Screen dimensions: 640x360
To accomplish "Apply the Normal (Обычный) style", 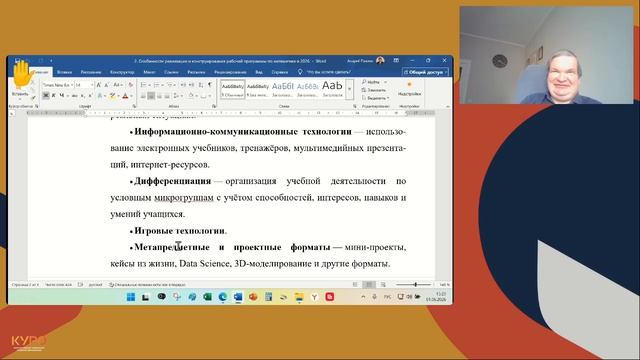I will click(x=233, y=90).
